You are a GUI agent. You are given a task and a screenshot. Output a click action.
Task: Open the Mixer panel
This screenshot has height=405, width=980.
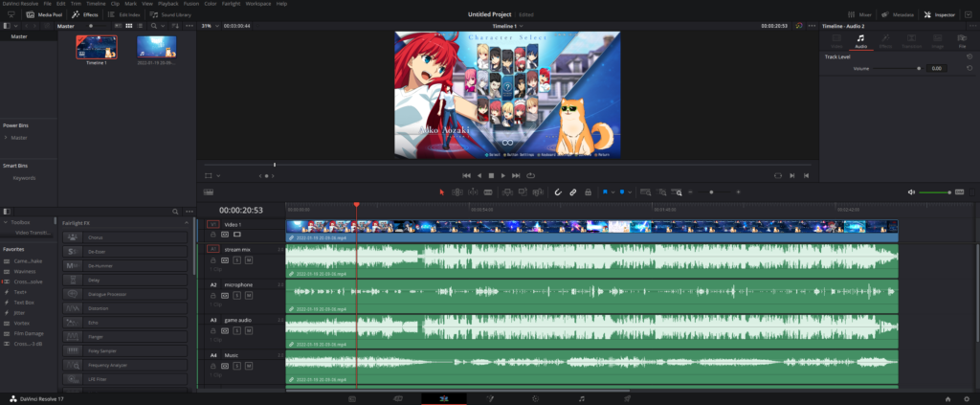(859, 14)
